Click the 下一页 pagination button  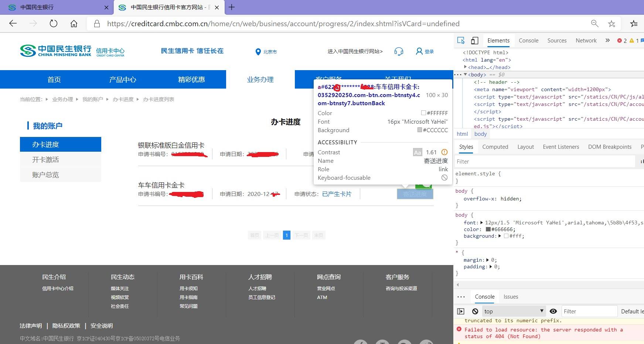click(x=301, y=235)
